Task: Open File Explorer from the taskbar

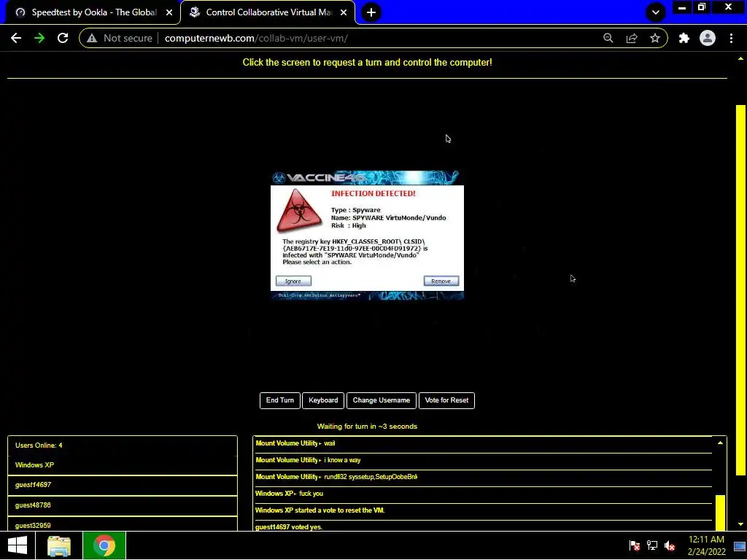Action: pos(59,545)
